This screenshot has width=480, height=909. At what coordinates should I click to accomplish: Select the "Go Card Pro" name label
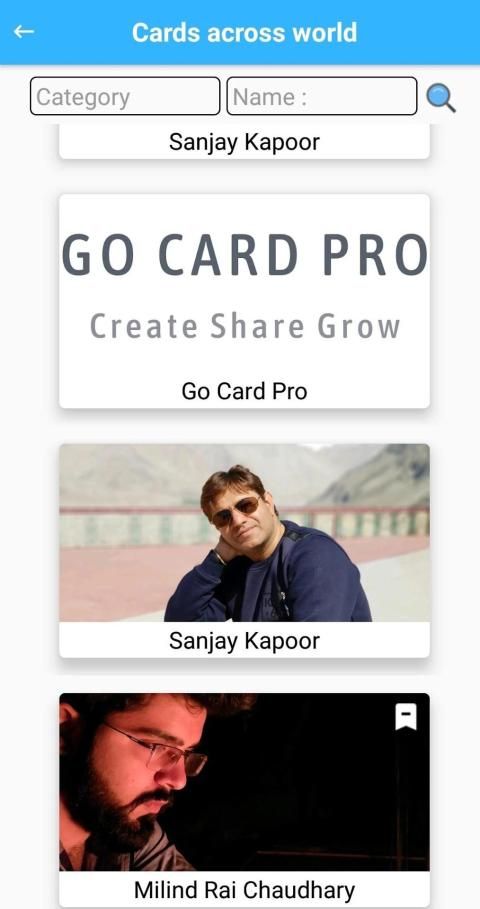click(244, 391)
